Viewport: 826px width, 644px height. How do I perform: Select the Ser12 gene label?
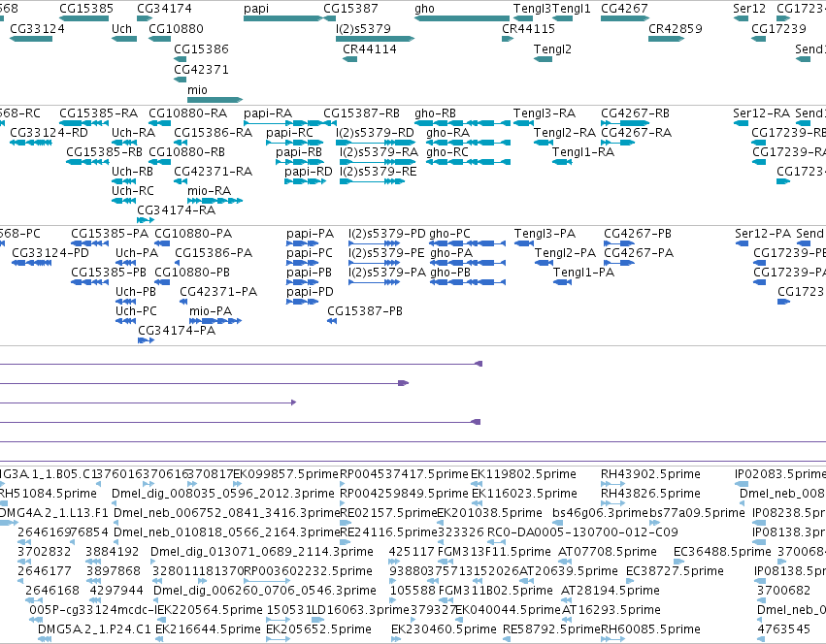click(x=749, y=9)
